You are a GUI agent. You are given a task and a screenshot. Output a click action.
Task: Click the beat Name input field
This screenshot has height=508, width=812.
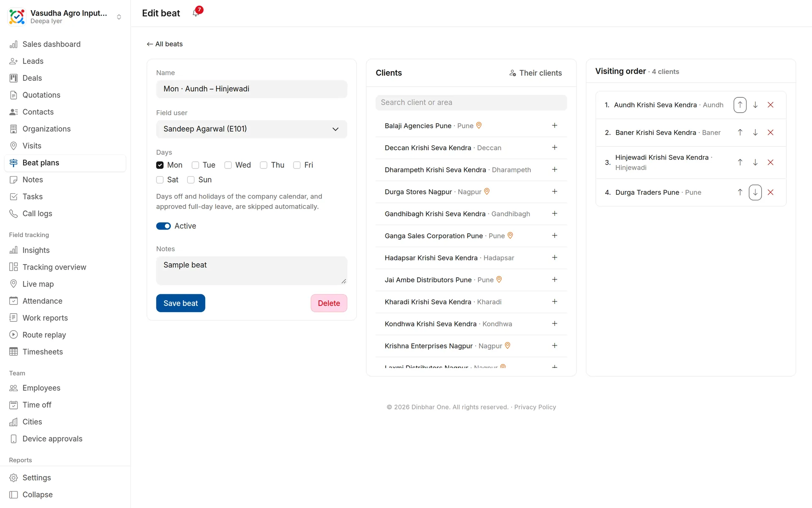pyautogui.click(x=252, y=89)
